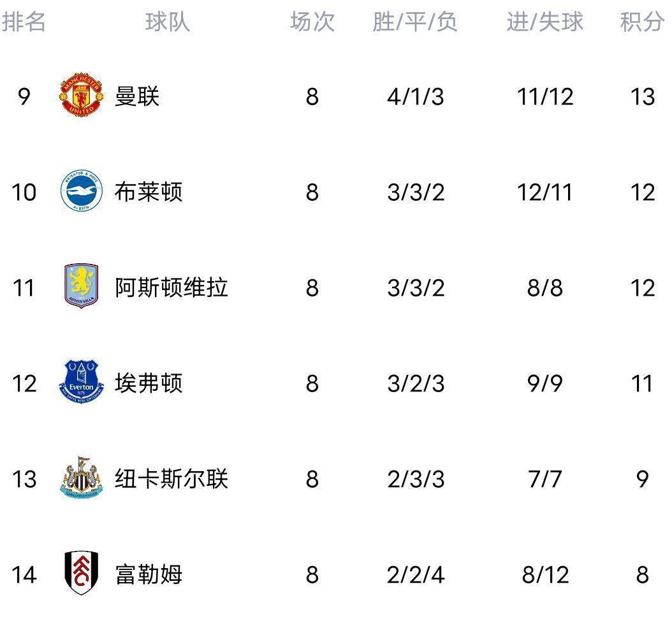Image resolution: width=672 pixels, height=628 pixels.
Task: Select the 埃弗顿 team name
Action: click(149, 383)
